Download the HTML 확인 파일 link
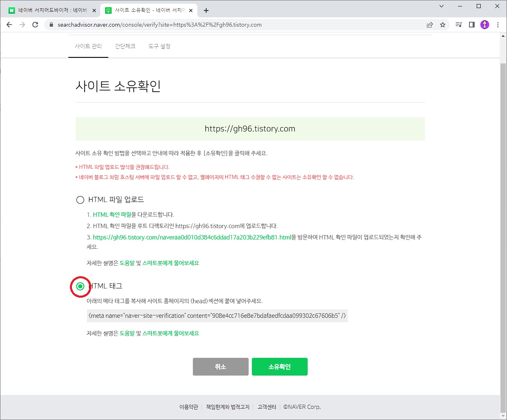This screenshot has width=507, height=420. pos(112,214)
